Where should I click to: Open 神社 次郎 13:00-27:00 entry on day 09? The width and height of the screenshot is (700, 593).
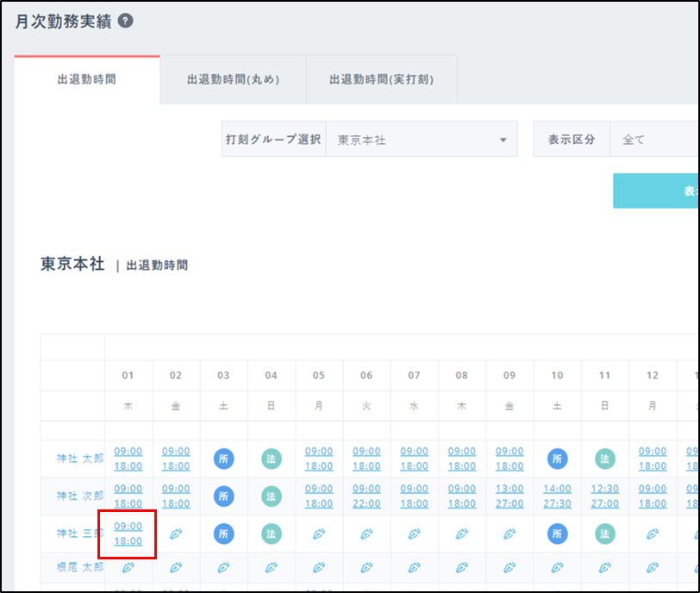(x=509, y=496)
